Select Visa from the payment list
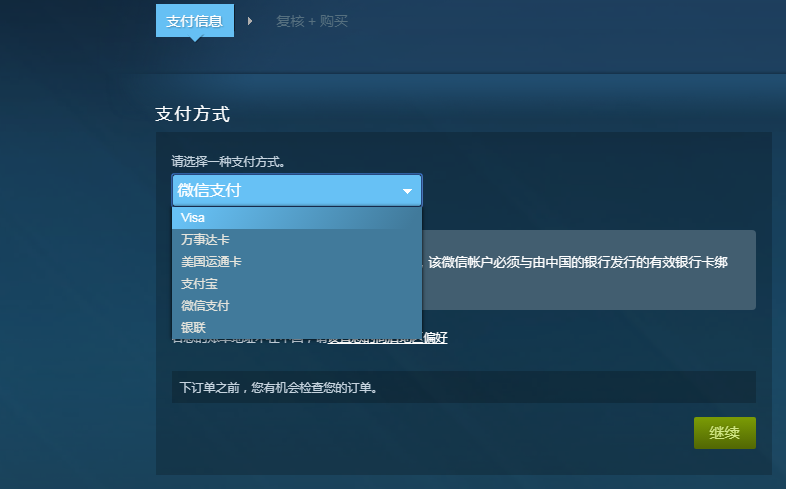This screenshot has height=489, width=786. coord(297,218)
